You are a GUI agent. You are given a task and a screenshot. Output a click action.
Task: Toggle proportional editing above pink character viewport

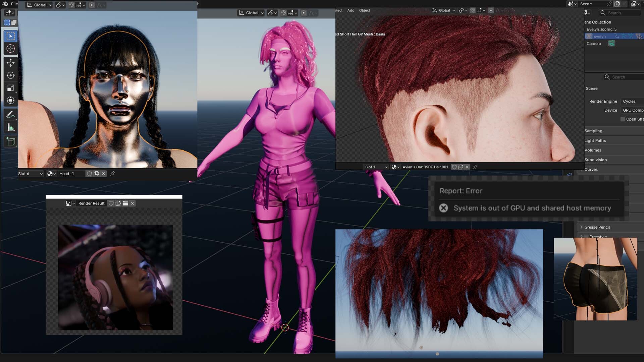[304, 13]
